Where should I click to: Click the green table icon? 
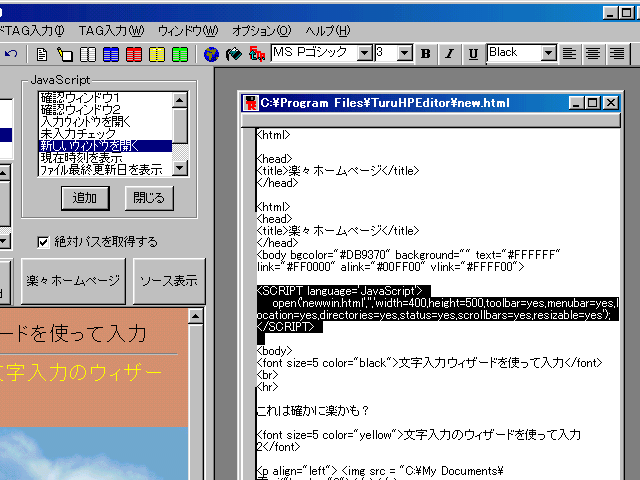coord(180,54)
